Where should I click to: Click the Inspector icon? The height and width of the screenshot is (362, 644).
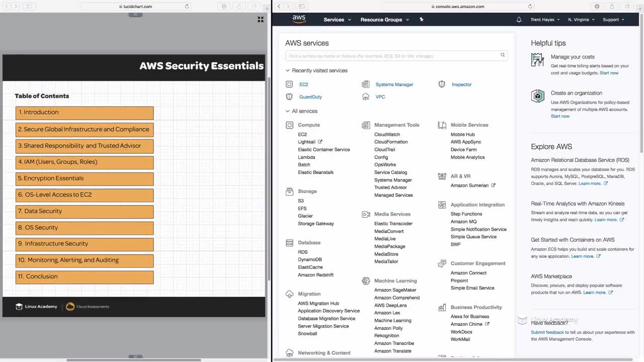click(x=442, y=84)
